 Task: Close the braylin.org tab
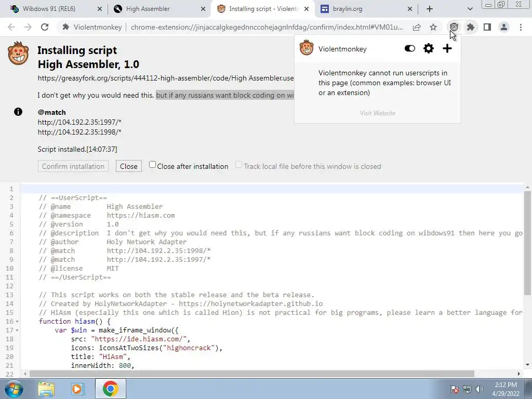(x=410, y=9)
